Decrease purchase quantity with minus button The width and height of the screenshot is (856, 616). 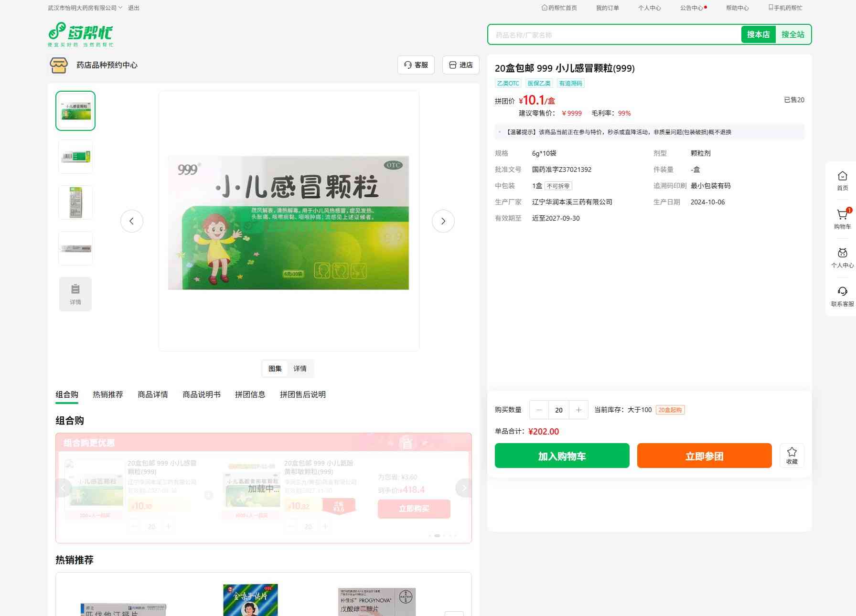pos(539,410)
